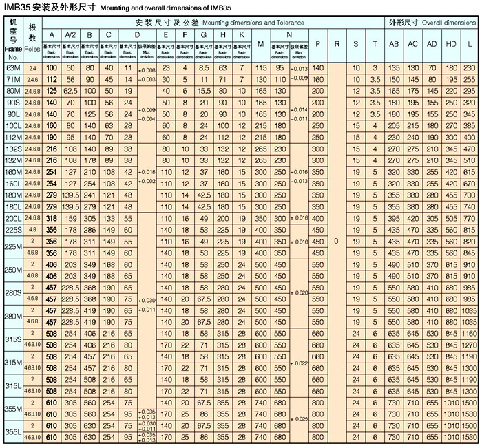Select column header 'AD'

pos(432,44)
